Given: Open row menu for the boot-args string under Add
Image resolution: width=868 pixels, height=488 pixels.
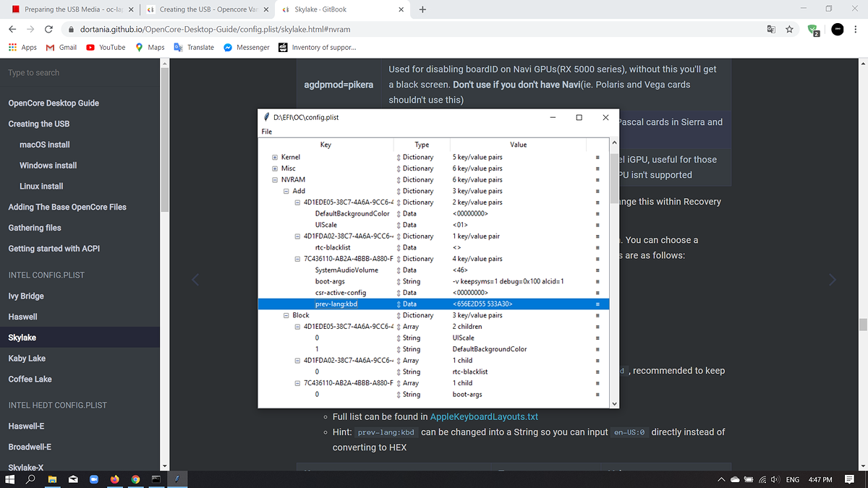Looking at the screenshot, I should (597, 281).
